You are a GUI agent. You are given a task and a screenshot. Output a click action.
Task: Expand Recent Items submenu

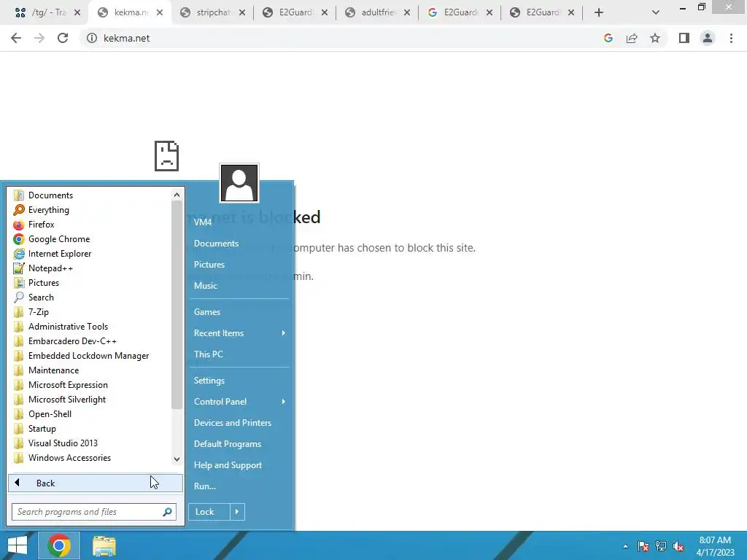coord(239,333)
